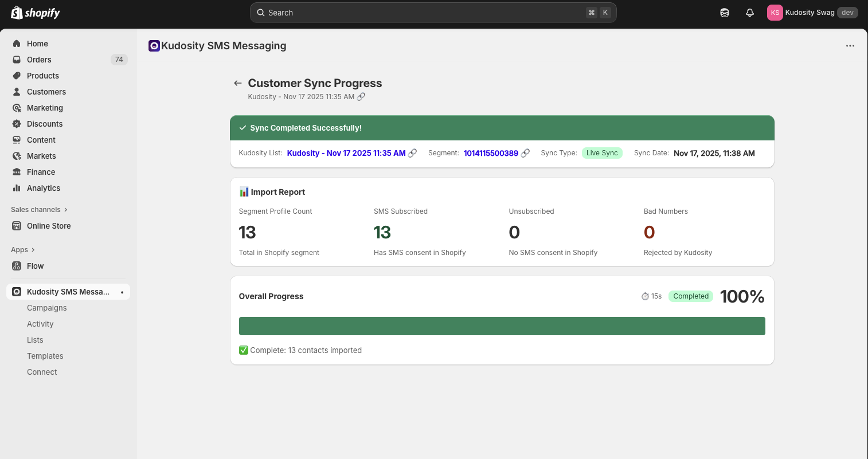
Task: Click the stopwatch icon beside 15s
Action: [x=645, y=296]
